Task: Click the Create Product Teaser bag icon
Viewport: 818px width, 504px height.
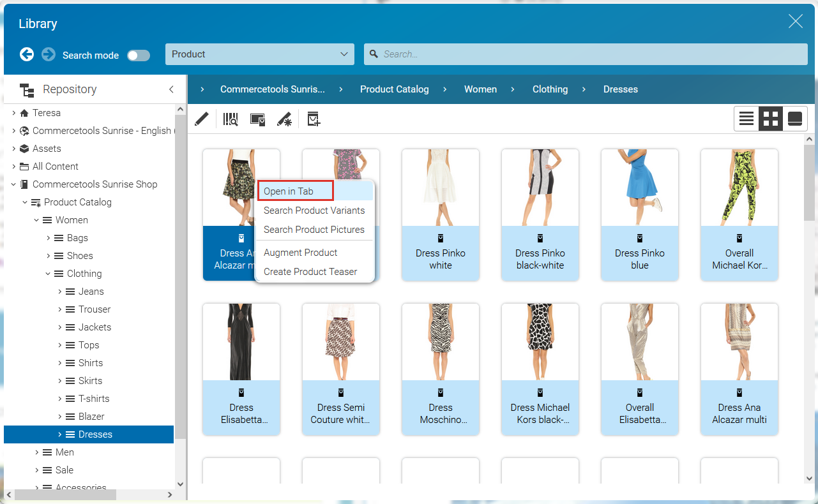Action: click(313, 119)
